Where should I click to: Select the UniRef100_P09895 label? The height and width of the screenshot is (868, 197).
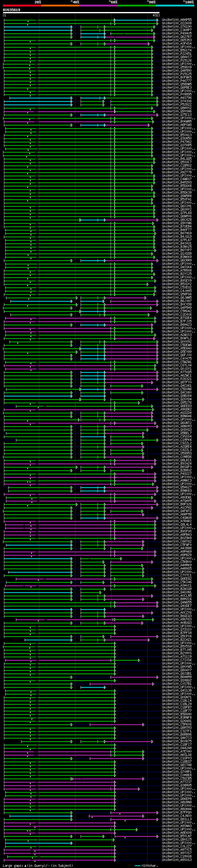point(177,94)
